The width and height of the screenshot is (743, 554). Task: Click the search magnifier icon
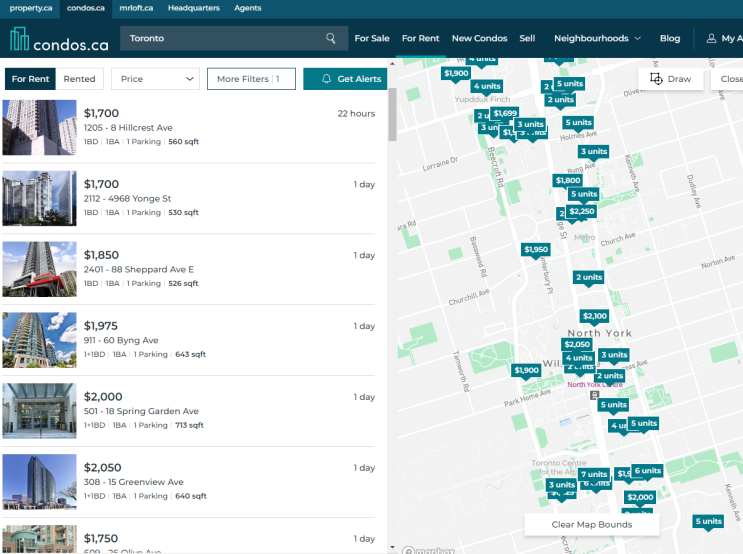[x=330, y=38]
